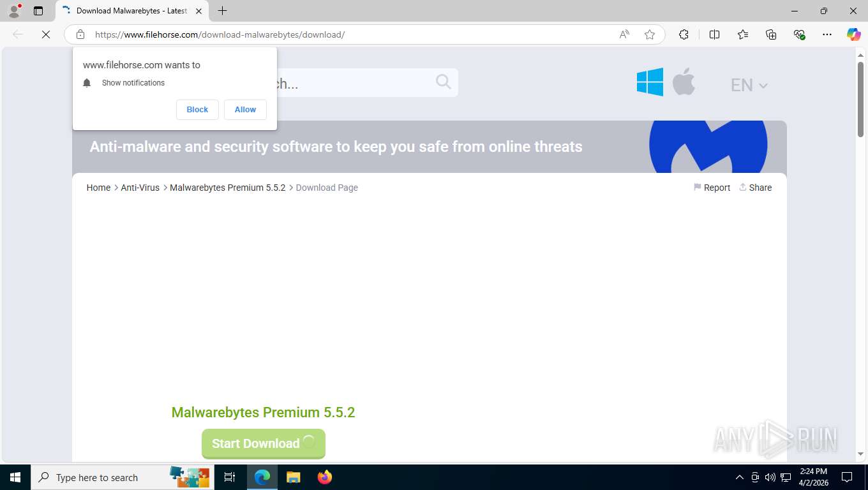This screenshot has width=868, height=490.
Task: Open the Favorites list icon
Action: [x=743, y=34]
